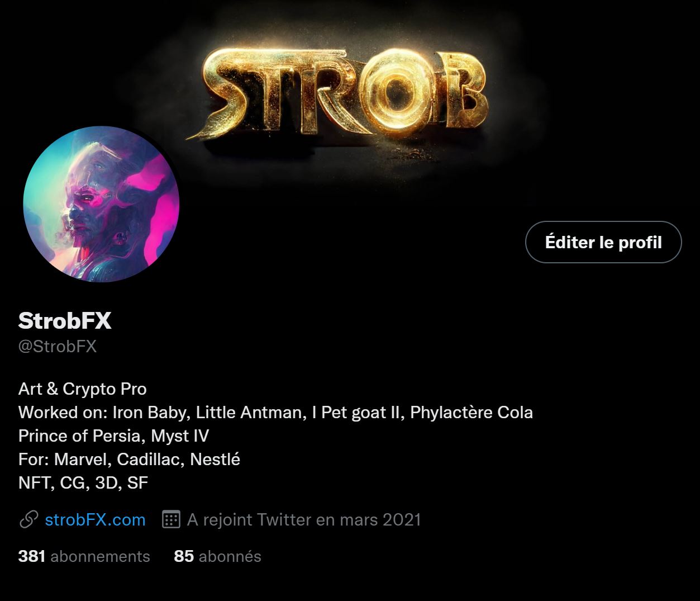Click the Prince of Persia, Myst IV line
Image resolution: width=700 pixels, height=601 pixels.
tap(114, 436)
